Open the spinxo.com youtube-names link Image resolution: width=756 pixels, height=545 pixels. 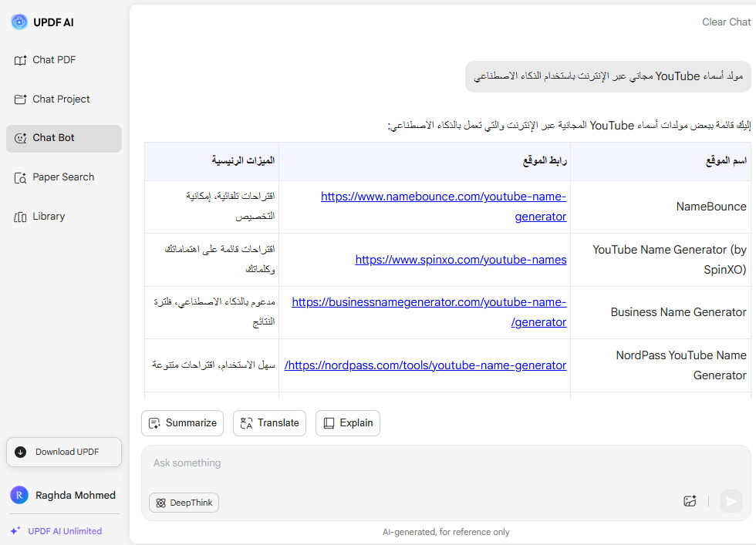461,259
